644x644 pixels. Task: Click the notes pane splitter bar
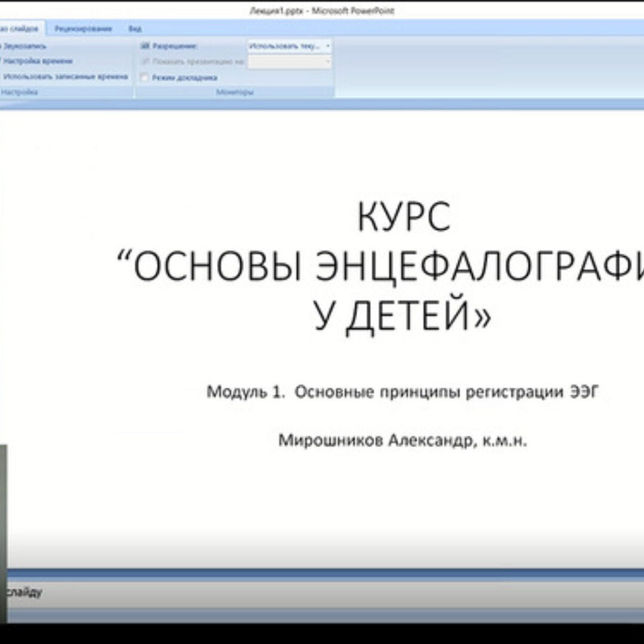coord(322,574)
